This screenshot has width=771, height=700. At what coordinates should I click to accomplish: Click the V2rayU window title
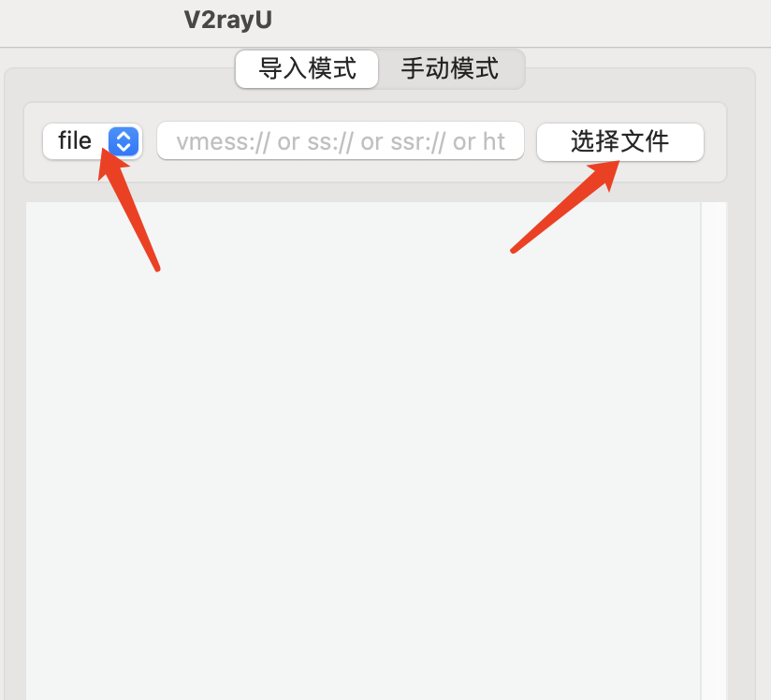228,21
